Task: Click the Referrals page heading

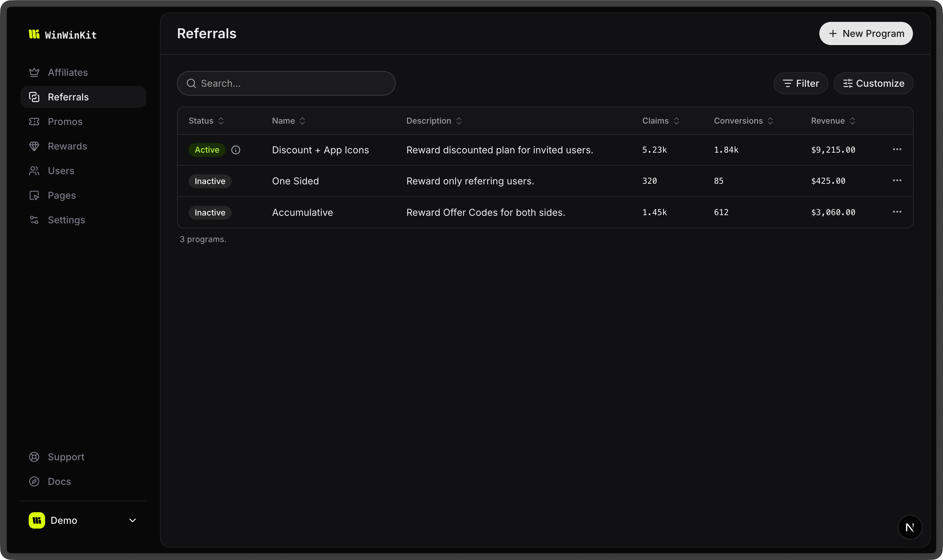Action: (x=206, y=33)
